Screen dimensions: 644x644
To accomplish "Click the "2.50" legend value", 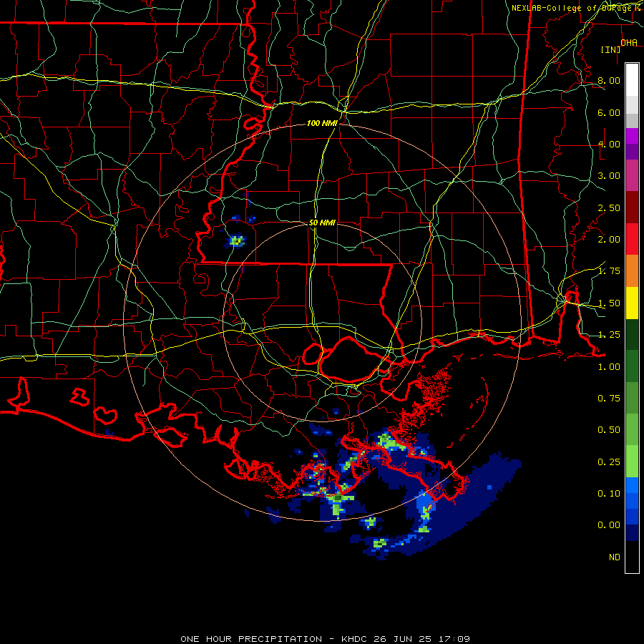I will (x=609, y=208).
